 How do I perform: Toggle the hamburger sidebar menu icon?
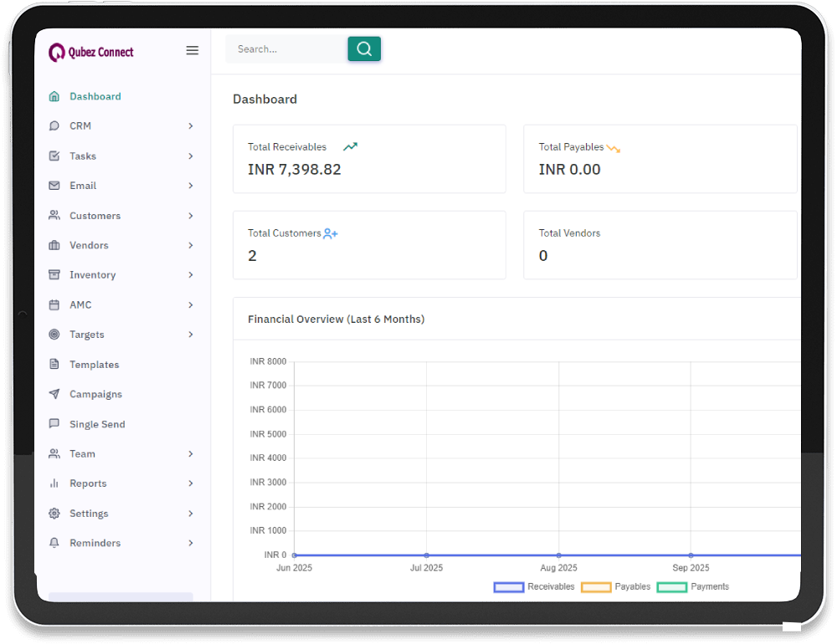tap(192, 50)
